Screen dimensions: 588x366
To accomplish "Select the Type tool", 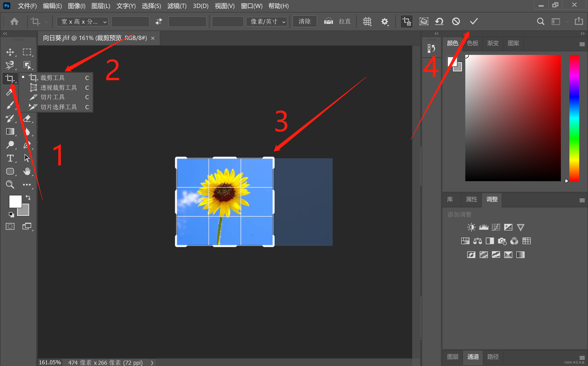I will [x=10, y=158].
